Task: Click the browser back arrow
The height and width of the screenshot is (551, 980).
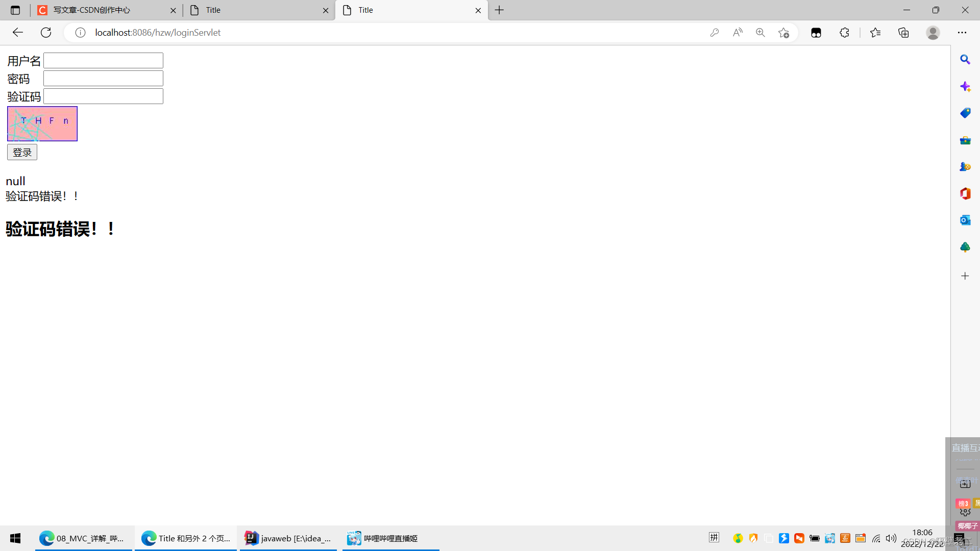Action: coord(18,33)
